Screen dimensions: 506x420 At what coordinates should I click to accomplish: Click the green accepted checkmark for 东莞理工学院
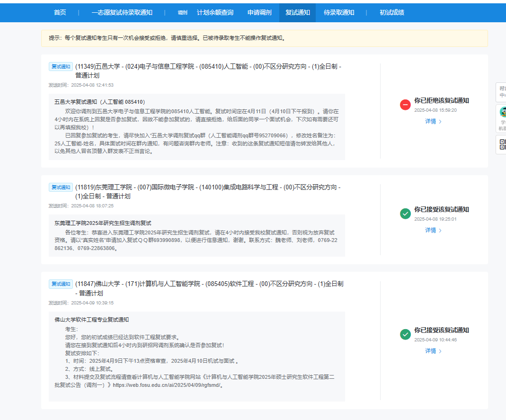click(x=405, y=214)
